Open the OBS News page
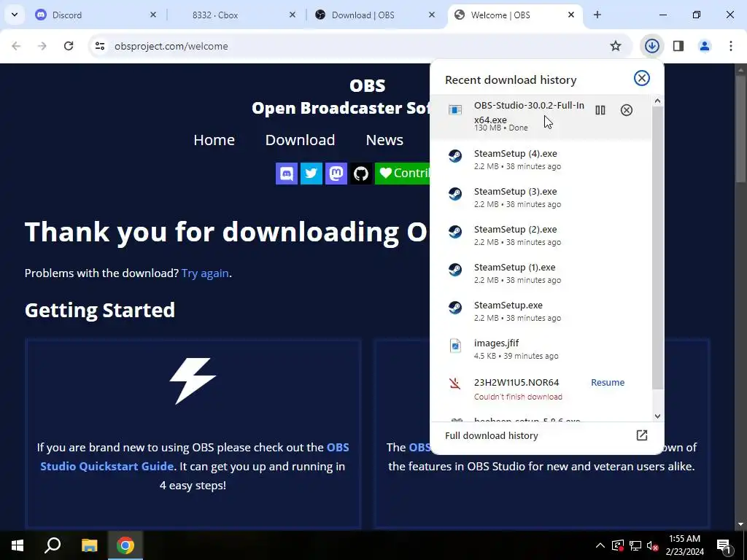The image size is (747, 560). [x=384, y=140]
